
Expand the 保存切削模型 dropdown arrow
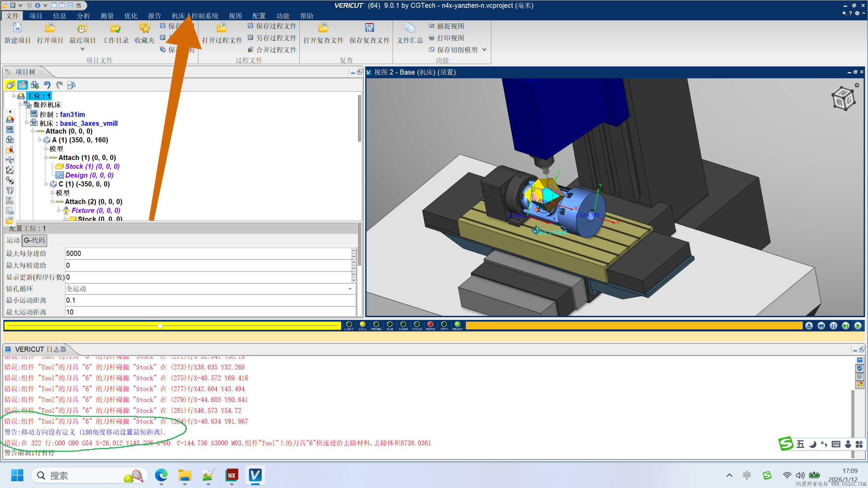(x=485, y=49)
